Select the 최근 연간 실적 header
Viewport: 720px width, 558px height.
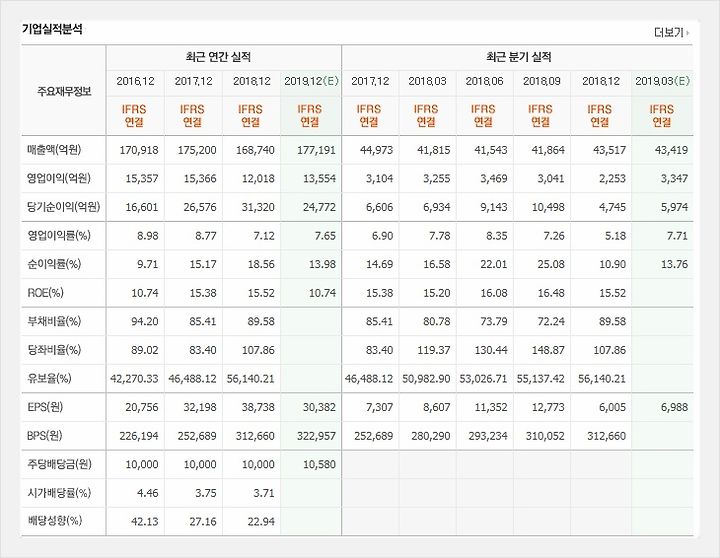218,57
